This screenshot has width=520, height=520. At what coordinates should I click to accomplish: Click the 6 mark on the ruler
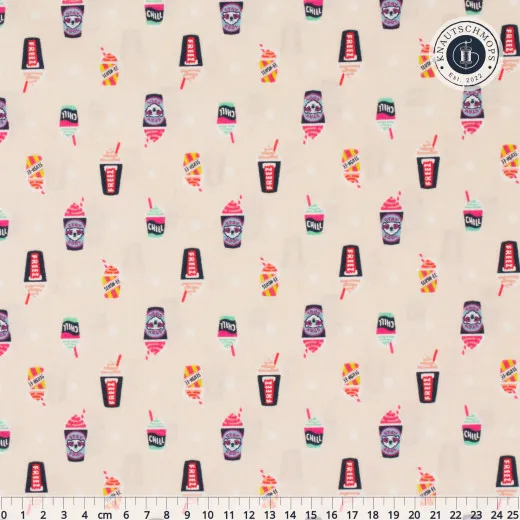pos(126,514)
